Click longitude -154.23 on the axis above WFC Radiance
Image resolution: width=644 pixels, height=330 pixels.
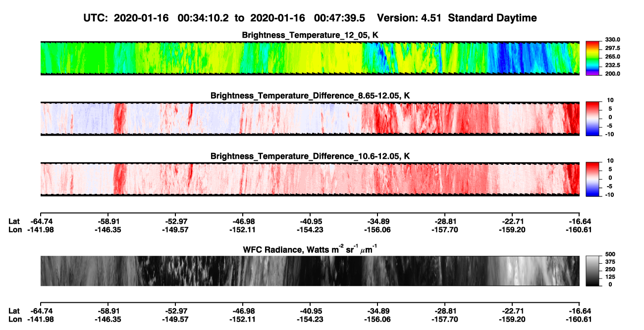click(310, 230)
